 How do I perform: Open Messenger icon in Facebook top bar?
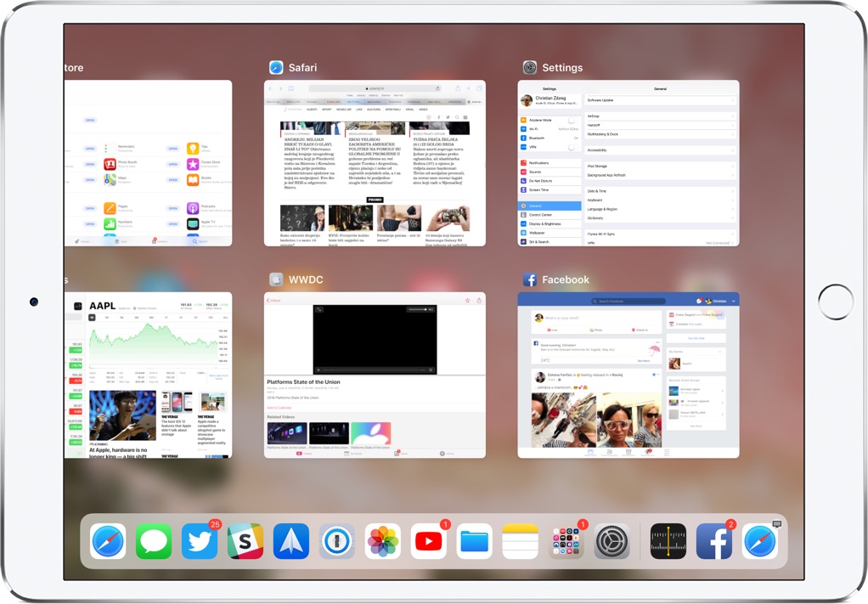click(699, 301)
